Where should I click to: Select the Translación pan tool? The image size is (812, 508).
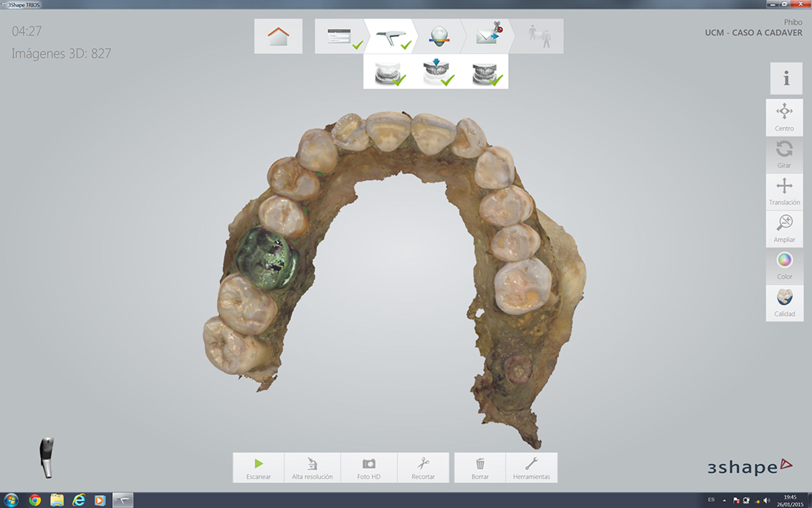784,192
